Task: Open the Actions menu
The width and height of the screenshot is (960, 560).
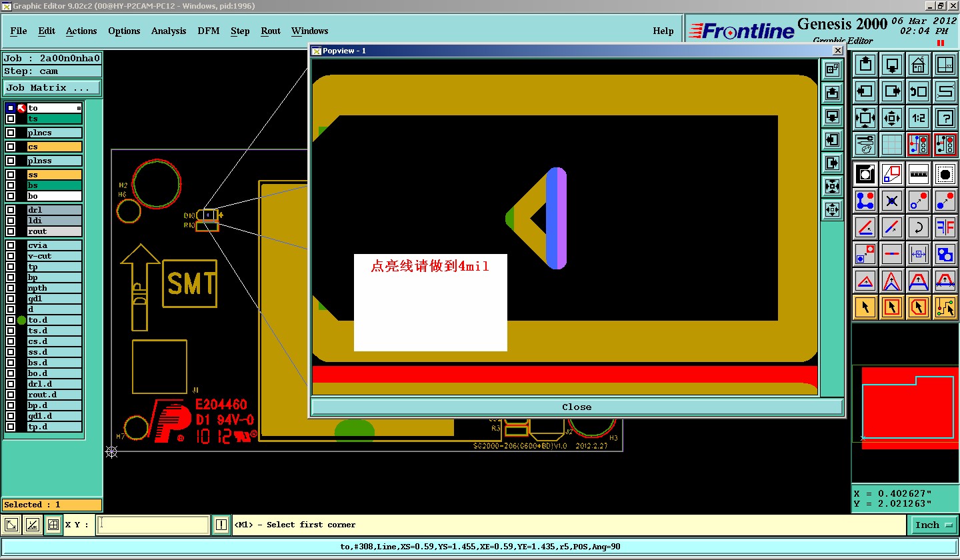Action: click(81, 31)
